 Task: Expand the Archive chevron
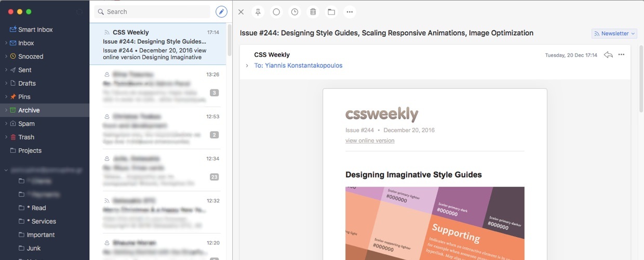pos(6,110)
